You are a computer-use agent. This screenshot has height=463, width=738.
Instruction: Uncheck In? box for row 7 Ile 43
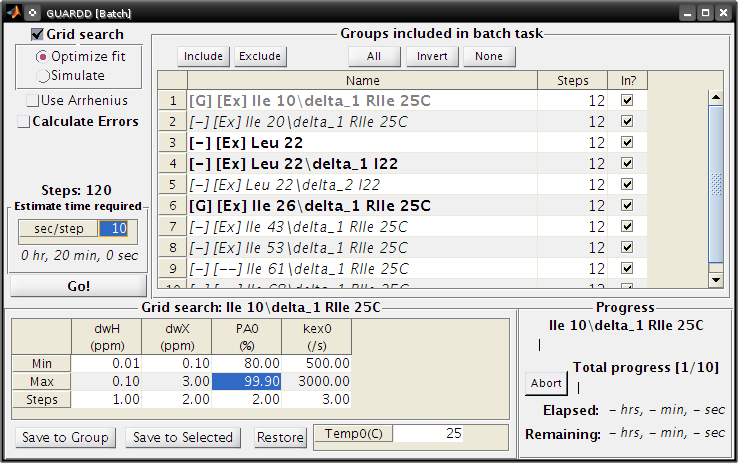point(627,226)
